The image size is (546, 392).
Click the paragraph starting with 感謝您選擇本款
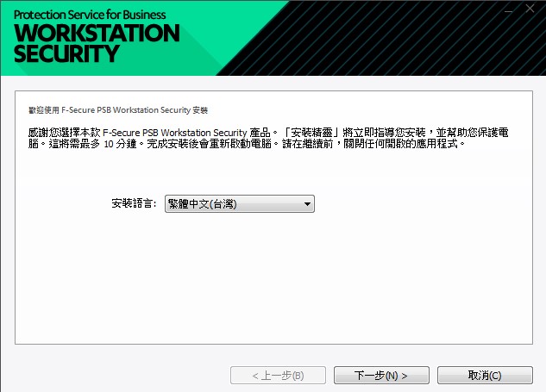tap(268, 138)
